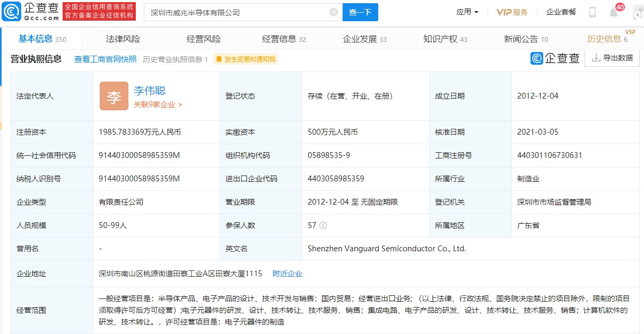Screen dimensions: 644x334
Task: Click the red 全国企业信用查询系统 badge
Action: [99, 11]
